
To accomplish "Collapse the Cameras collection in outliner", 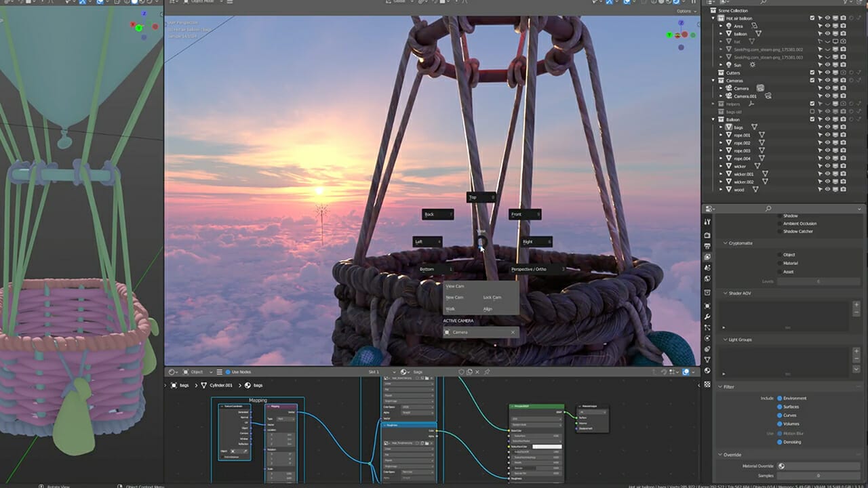I will pos(713,81).
